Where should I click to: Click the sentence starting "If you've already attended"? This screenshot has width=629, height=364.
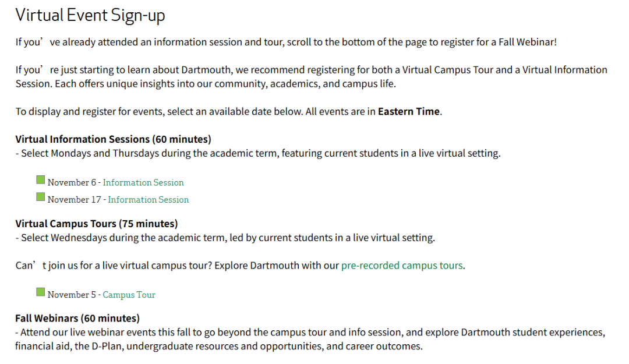[x=286, y=42]
